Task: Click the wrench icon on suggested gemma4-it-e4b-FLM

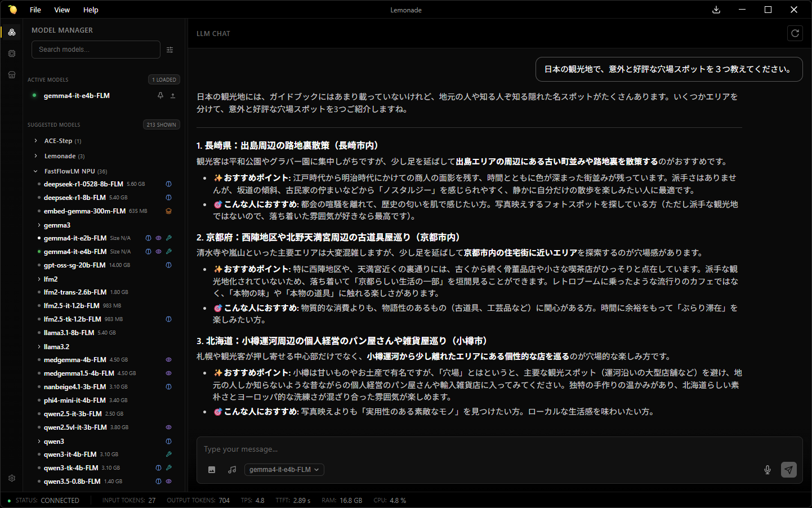Action: point(168,252)
